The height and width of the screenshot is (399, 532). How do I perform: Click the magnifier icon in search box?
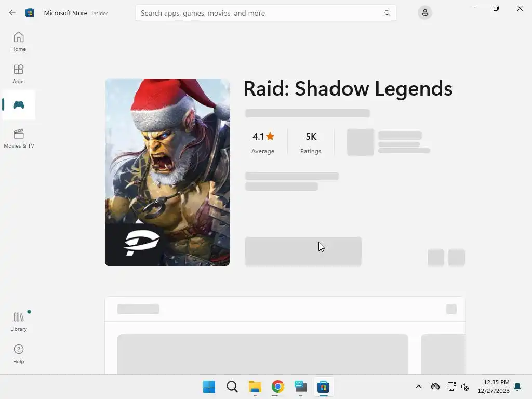pyautogui.click(x=387, y=13)
